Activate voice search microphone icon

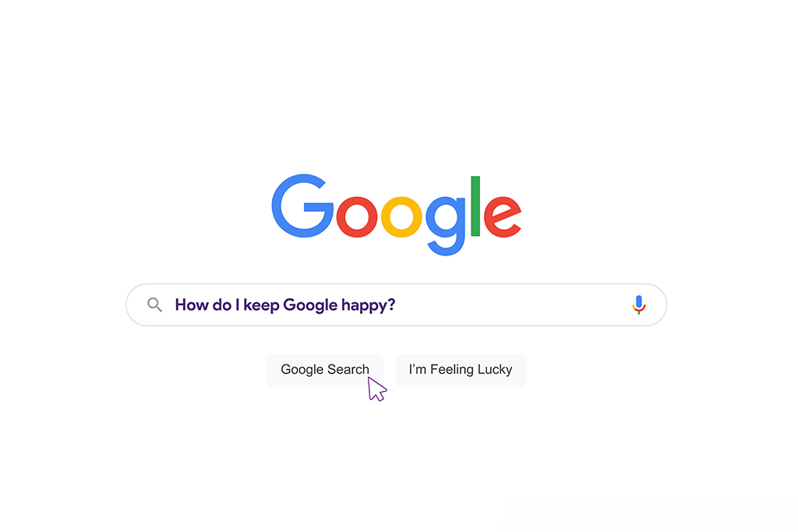639,305
